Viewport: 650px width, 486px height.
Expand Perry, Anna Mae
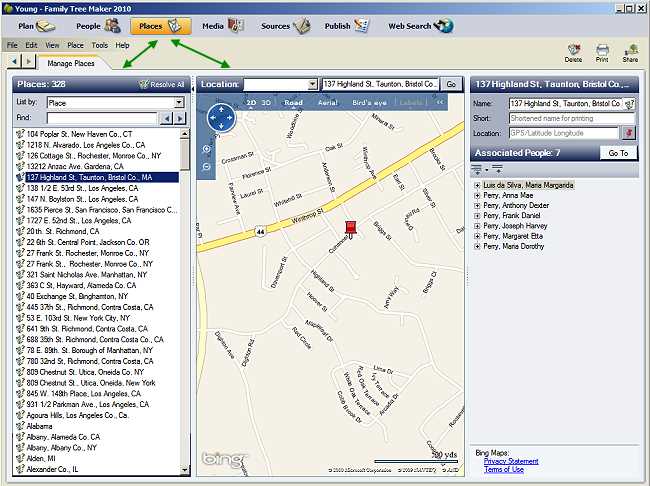477,196
